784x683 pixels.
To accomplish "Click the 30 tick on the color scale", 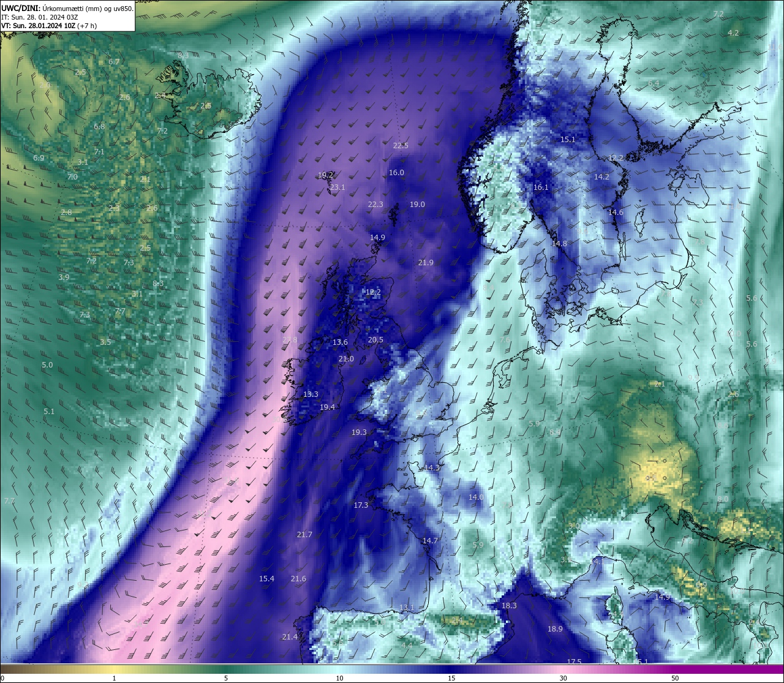I will coord(563,678).
